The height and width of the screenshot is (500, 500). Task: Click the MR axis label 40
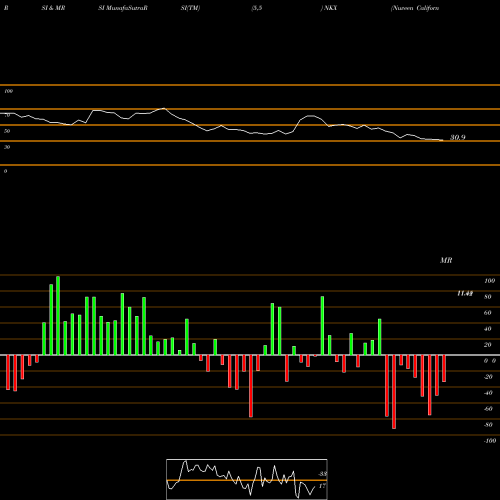(488, 329)
